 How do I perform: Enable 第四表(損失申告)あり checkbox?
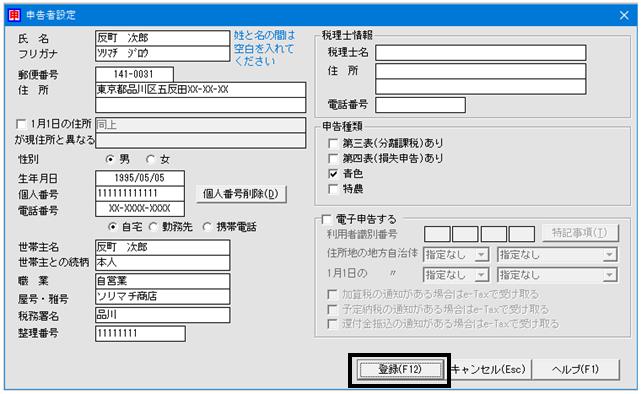coord(333,159)
